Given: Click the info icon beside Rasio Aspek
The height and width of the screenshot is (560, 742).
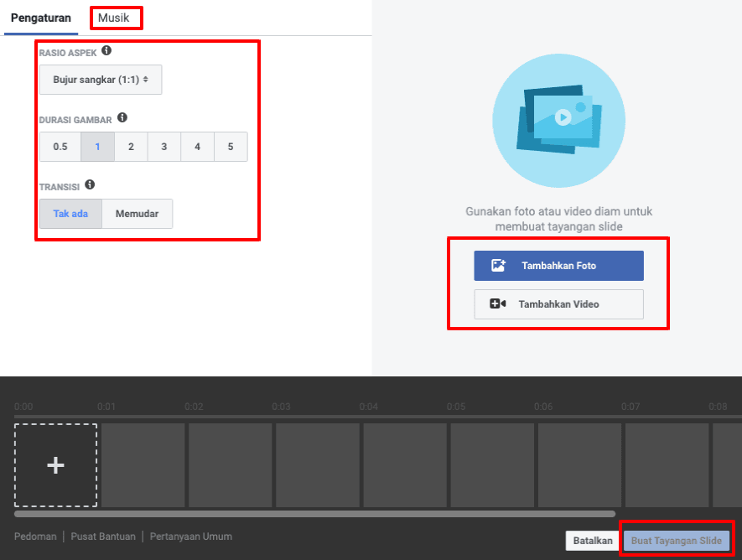Looking at the screenshot, I should pos(106,51).
